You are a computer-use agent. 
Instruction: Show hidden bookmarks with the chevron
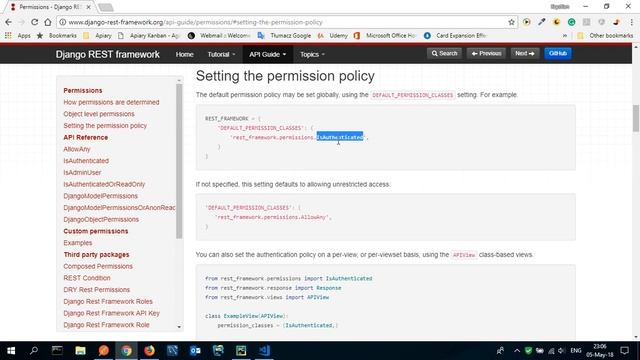(x=565, y=36)
